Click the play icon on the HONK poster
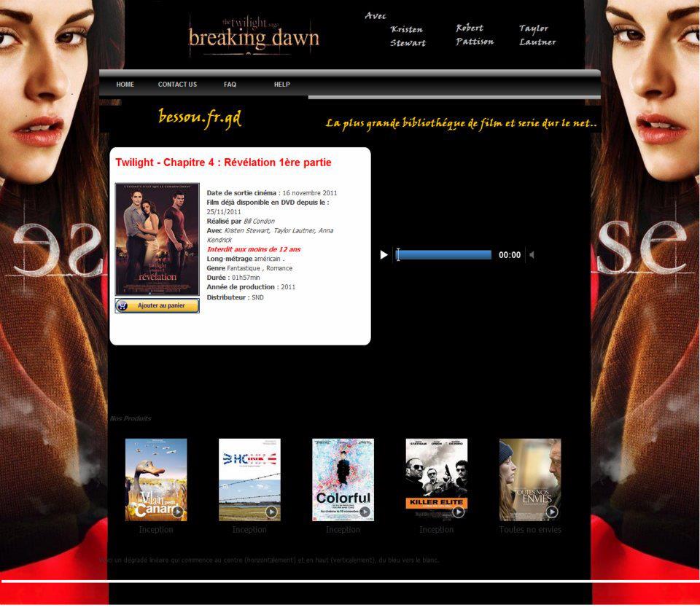The width and height of the screenshot is (700, 610). pyautogui.click(x=271, y=512)
